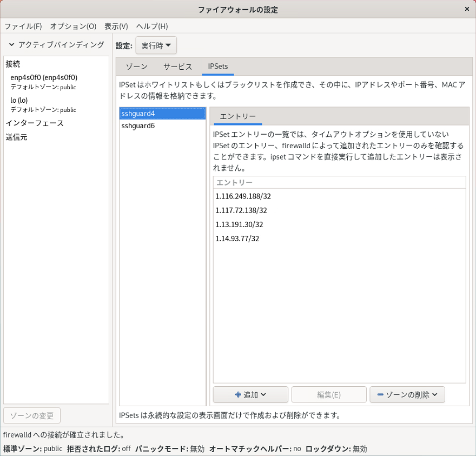Viewport: 476px width, 456px height.
Task: Select the enp4s0f0 connection
Action: pyautogui.click(x=44, y=78)
